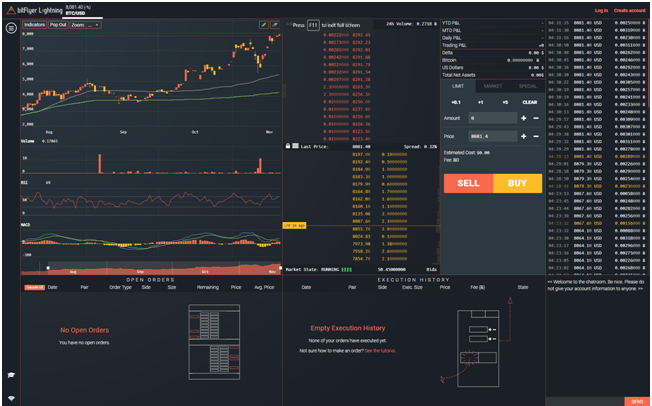Image resolution: width=652 pixels, height=406 pixels.
Task: Click the bitFlyer Lightning logo
Action: 34,10
